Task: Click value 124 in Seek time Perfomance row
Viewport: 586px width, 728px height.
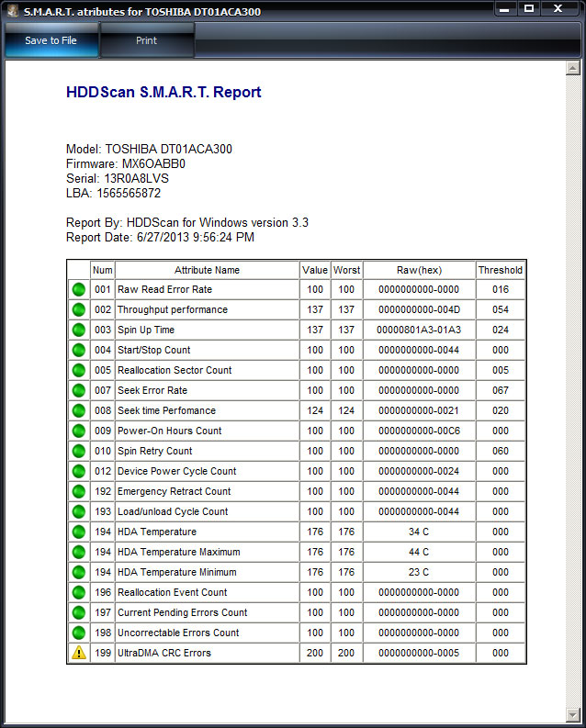Action: tap(315, 411)
